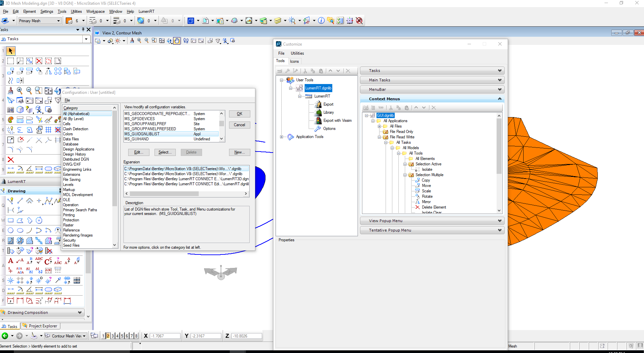The height and width of the screenshot is (353, 644).
Task: Expand the MenuBar section in Customize
Action: coord(432,89)
